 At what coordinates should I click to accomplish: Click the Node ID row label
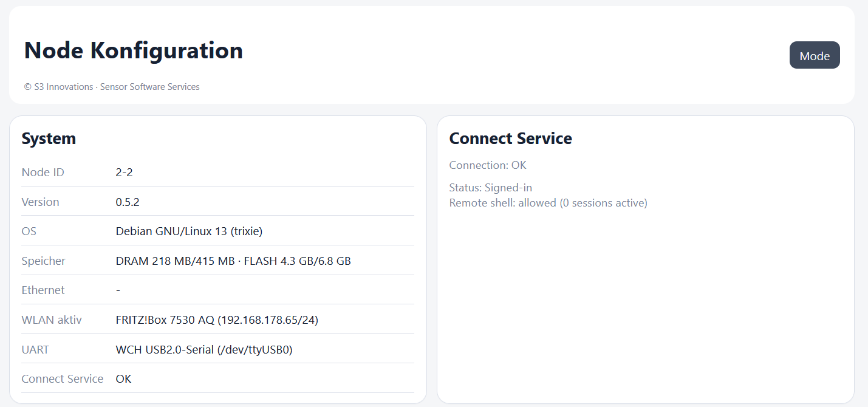43,173
